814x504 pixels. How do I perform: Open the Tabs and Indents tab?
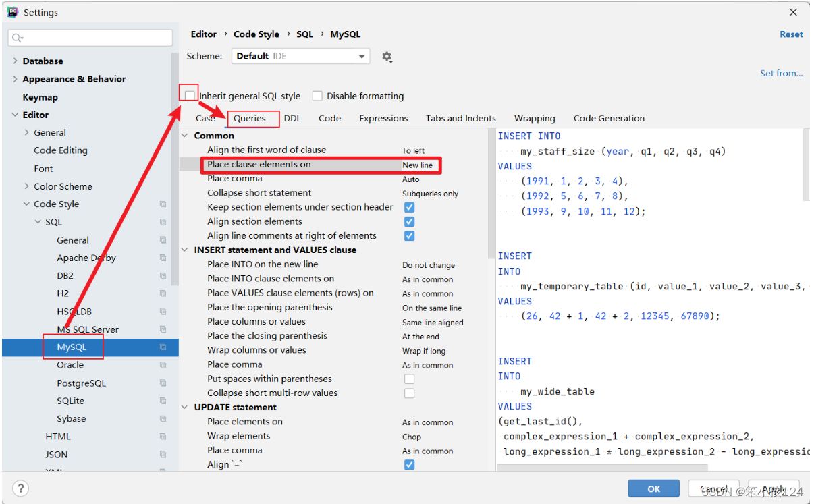461,118
